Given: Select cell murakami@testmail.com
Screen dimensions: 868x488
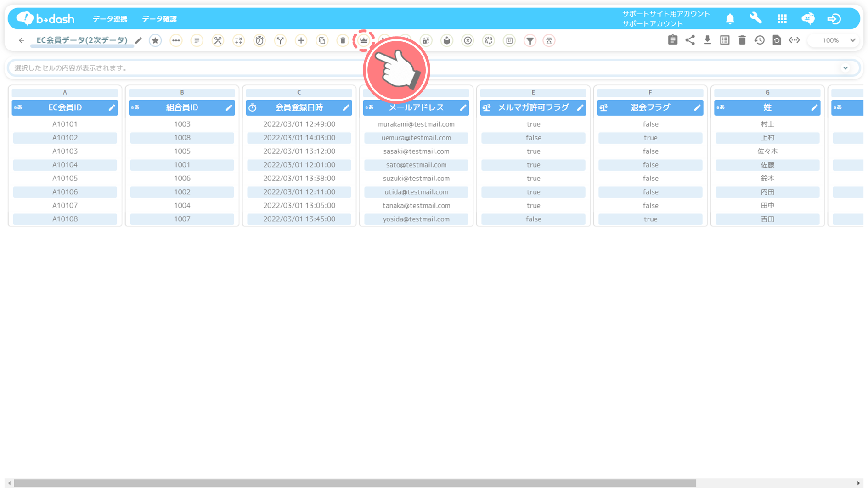Looking at the screenshot, I should click(x=416, y=124).
